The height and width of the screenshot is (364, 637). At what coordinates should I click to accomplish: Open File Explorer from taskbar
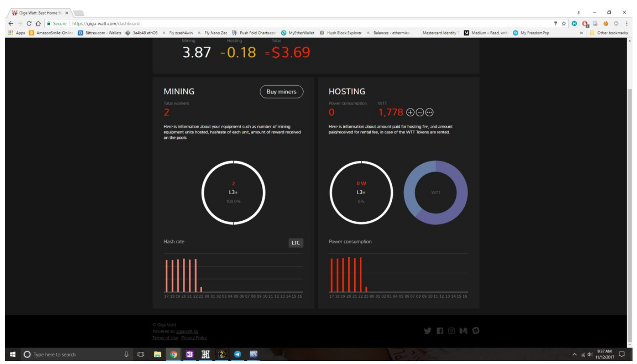click(157, 355)
